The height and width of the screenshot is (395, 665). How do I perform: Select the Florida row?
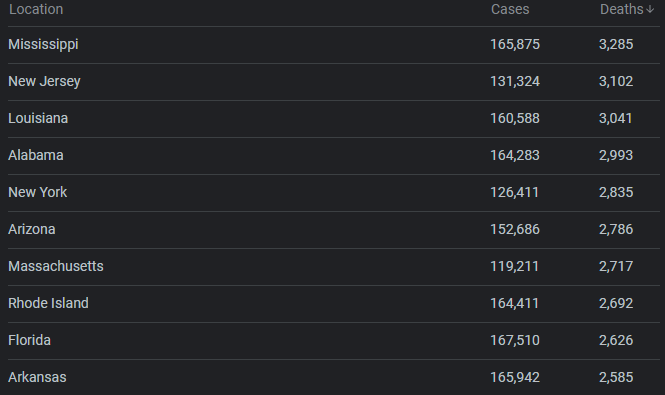[334, 340]
